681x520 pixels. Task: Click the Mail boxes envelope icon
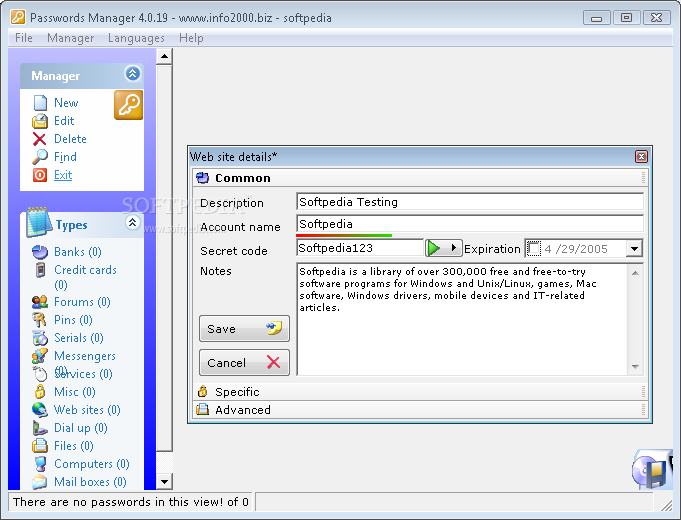pos(40,482)
